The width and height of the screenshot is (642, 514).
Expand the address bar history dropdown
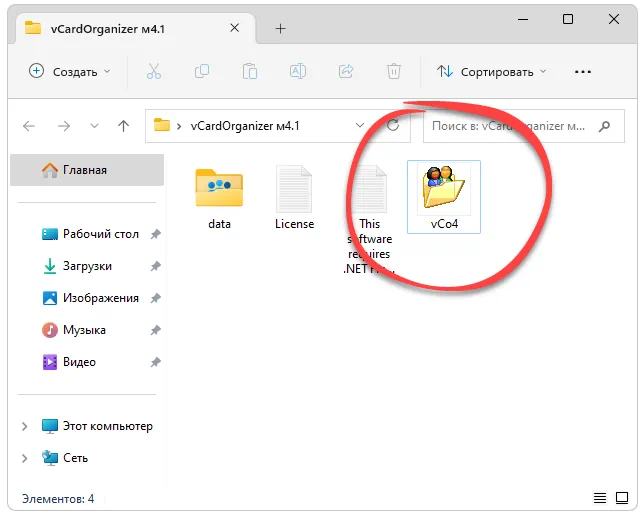click(x=360, y=125)
